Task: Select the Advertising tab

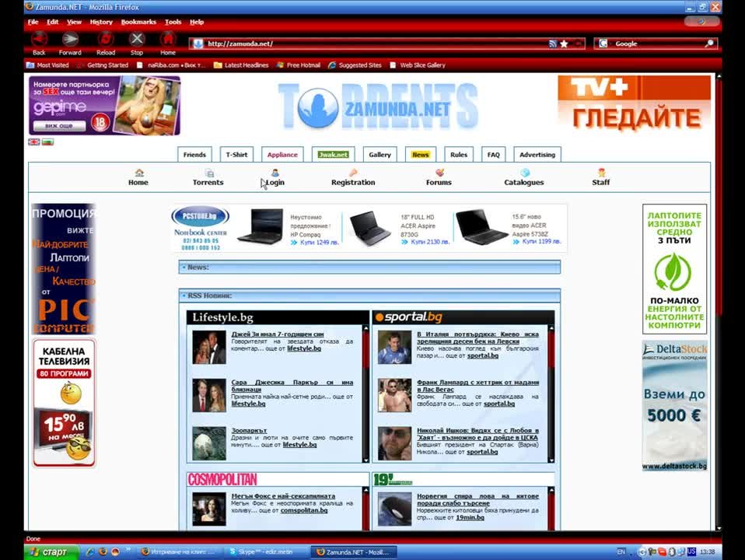Action: point(537,155)
